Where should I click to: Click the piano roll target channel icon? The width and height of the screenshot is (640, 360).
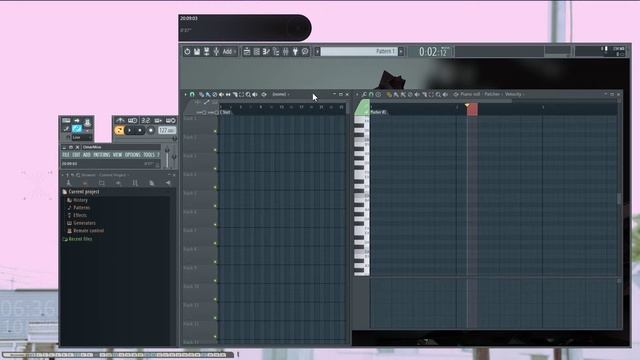click(x=456, y=95)
